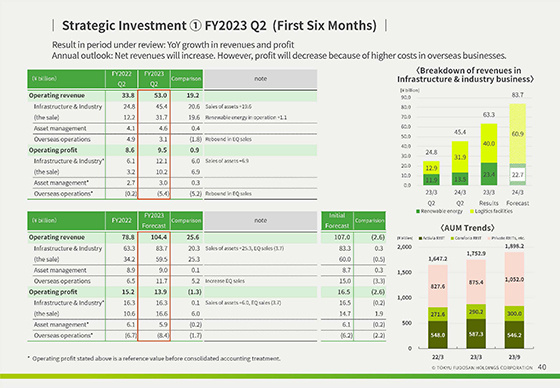
Task: Click Operating profit value 8.6 in upper table
Action: (130, 150)
